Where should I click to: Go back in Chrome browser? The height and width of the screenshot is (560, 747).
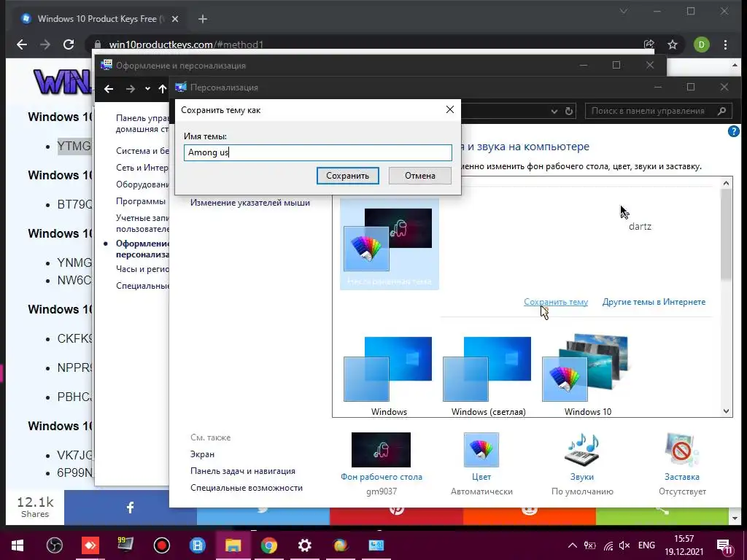point(22,44)
